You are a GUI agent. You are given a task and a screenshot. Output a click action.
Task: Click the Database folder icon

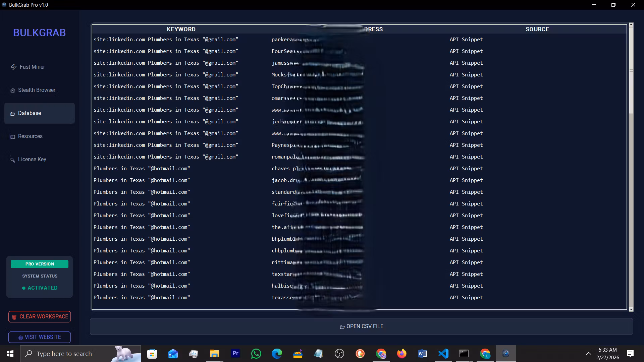pyautogui.click(x=13, y=114)
